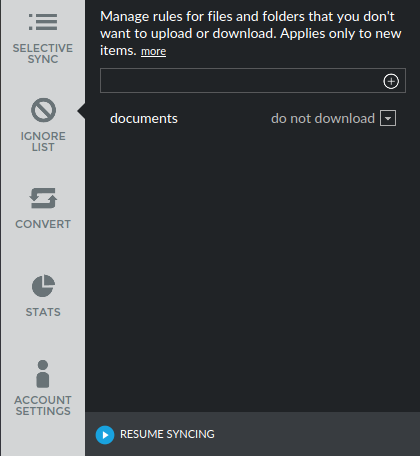Click the do not download rule option text

point(323,118)
